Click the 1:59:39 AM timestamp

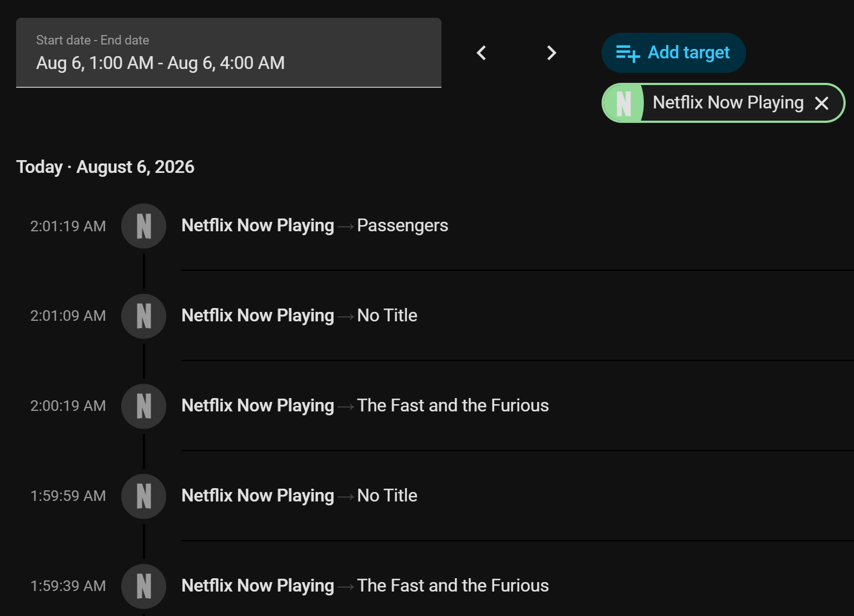(68, 586)
